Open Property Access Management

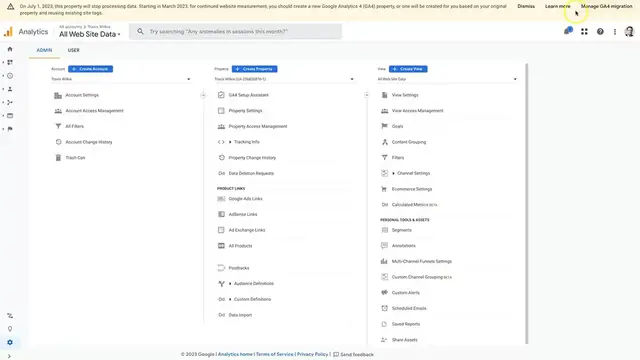tap(258, 127)
